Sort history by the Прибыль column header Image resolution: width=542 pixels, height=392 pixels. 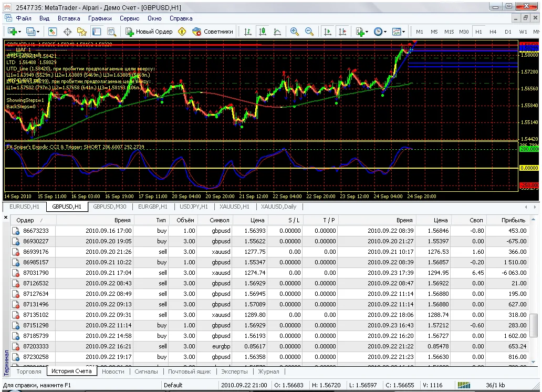513,220
